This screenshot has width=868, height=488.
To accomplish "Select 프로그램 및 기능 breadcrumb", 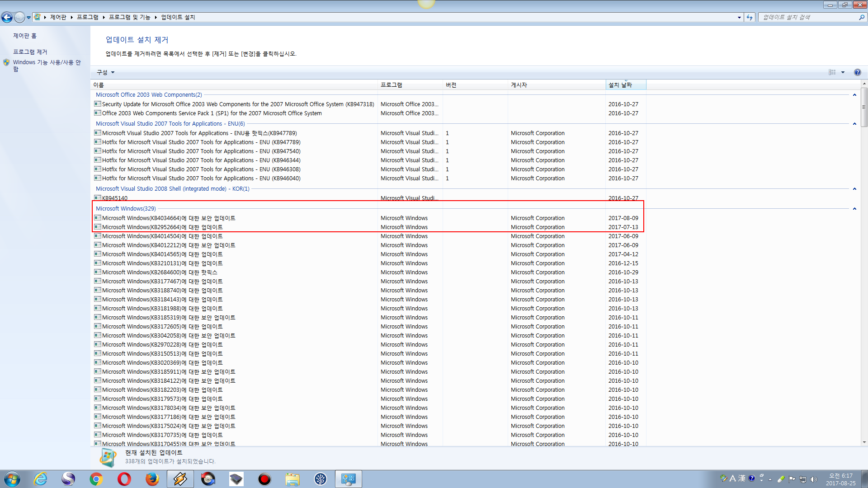I will coord(129,17).
